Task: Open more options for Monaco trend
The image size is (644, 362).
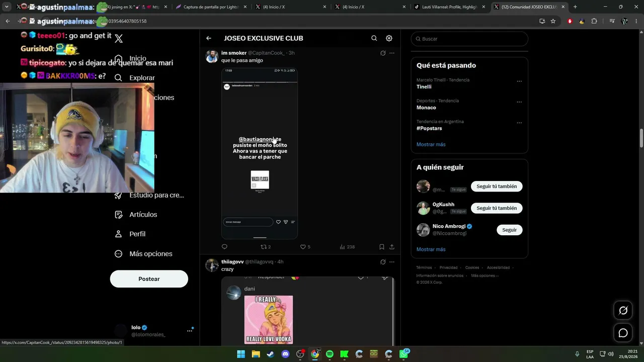Action: [519, 102]
